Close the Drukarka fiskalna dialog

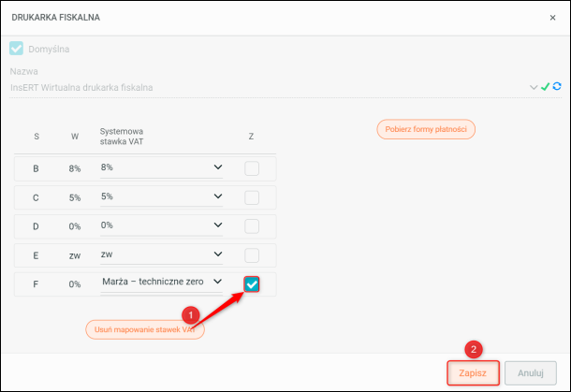pyautogui.click(x=552, y=17)
